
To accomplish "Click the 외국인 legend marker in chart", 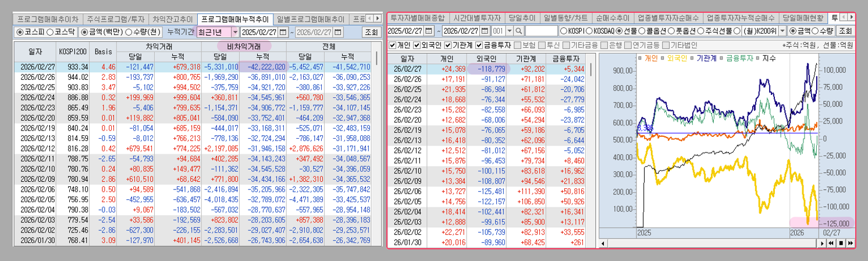I will coord(663,58).
